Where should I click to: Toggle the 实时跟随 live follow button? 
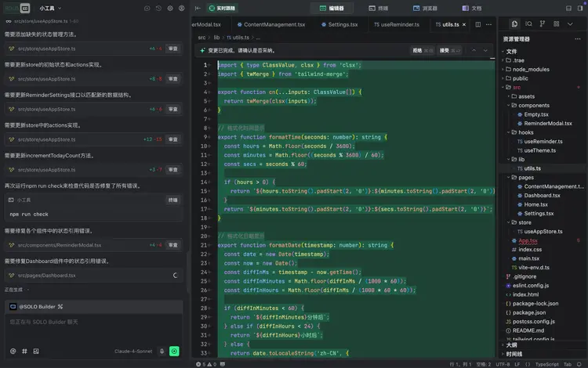point(221,9)
